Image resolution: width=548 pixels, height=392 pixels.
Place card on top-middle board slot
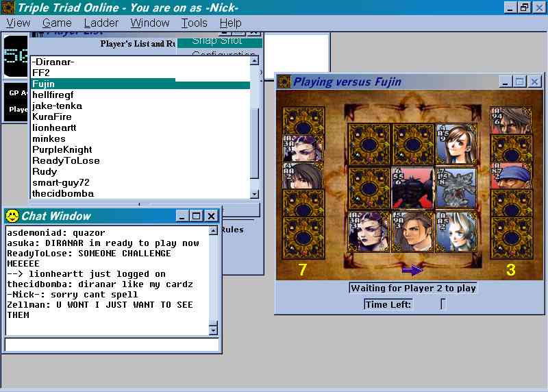click(413, 144)
